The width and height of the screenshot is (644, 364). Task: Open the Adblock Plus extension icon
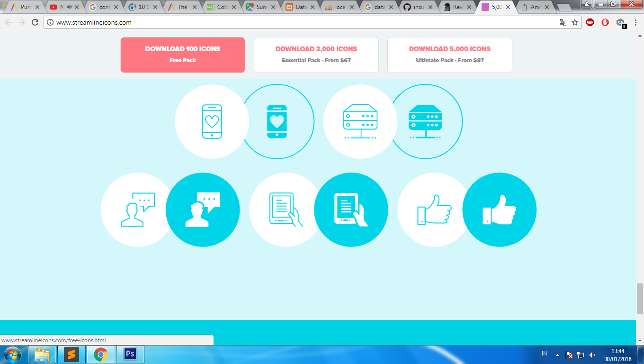pos(590,22)
